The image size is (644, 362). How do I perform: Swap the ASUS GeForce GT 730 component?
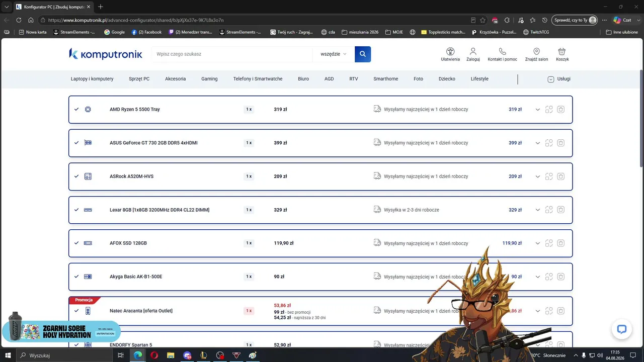[549, 143]
